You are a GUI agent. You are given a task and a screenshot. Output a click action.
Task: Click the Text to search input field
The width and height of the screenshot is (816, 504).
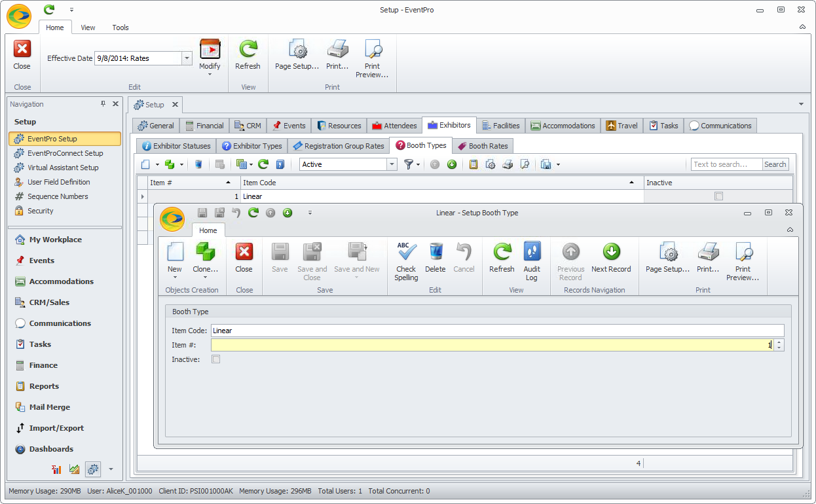point(727,164)
